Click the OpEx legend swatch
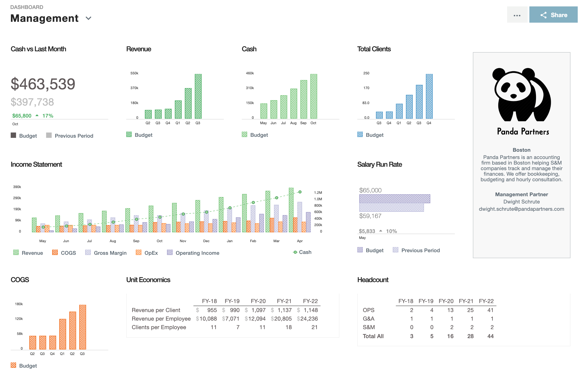This screenshot has width=588, height=380. pyautogui.click(x=139, y=252)
